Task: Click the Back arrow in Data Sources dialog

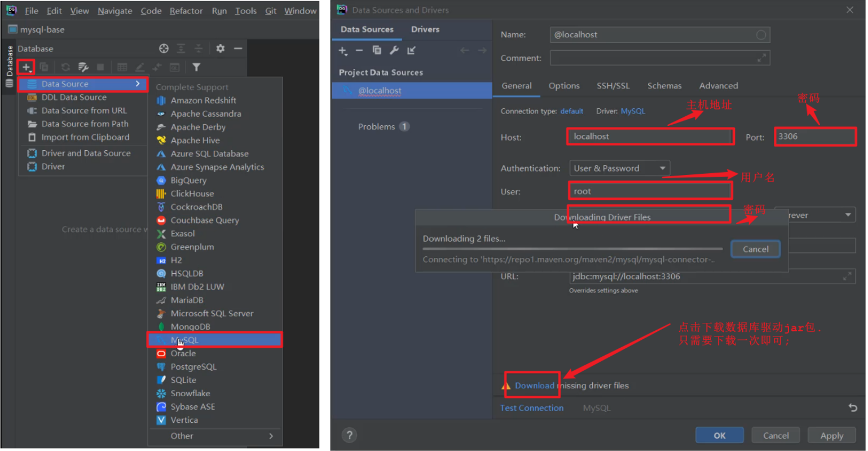Action: point(465,50)
